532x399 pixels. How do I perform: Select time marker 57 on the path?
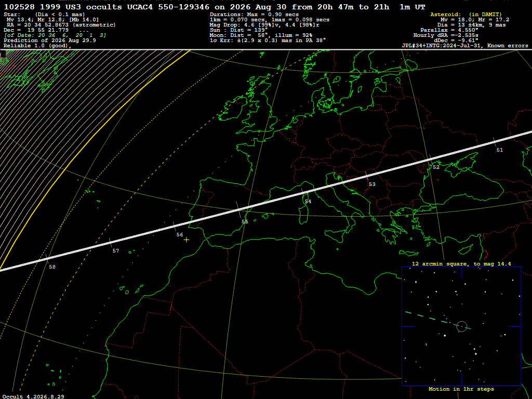tap(116, 251)
